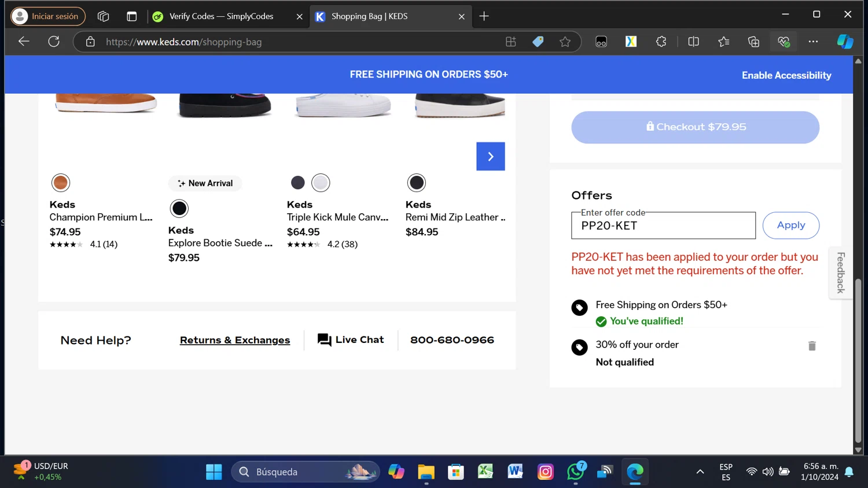Launch Word from the taskbar

pos(515,472)
